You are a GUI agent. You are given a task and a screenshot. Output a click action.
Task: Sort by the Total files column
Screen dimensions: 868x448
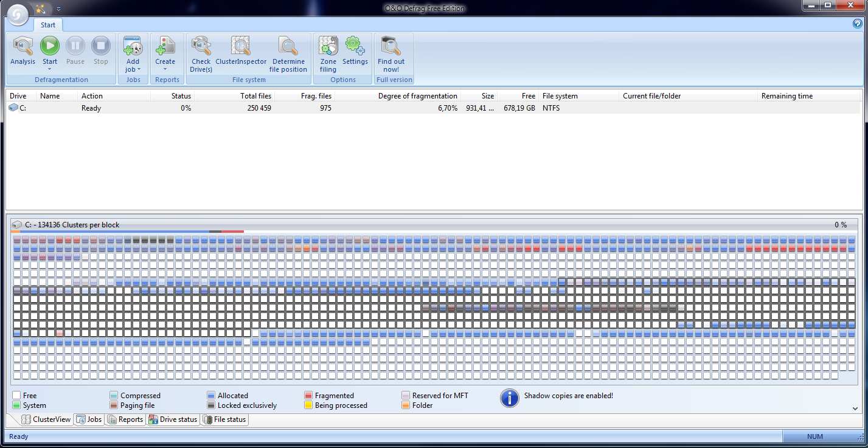[234, 96]
